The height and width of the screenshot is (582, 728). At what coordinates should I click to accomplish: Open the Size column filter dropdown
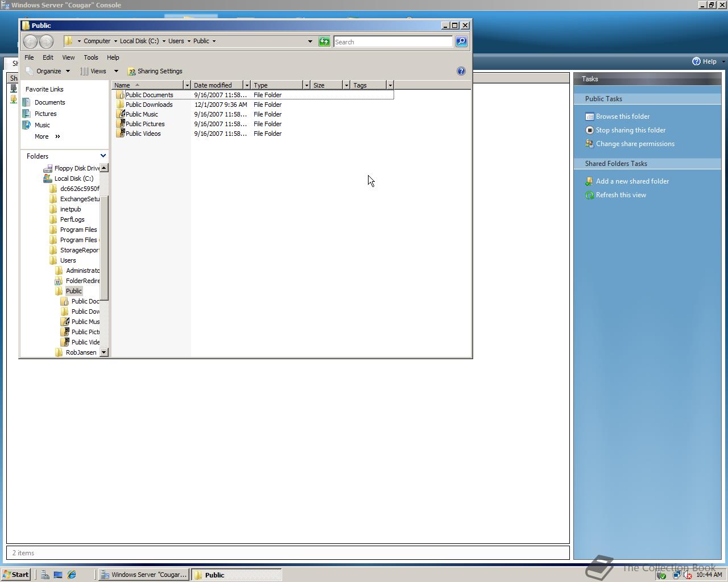pos(346,85)
